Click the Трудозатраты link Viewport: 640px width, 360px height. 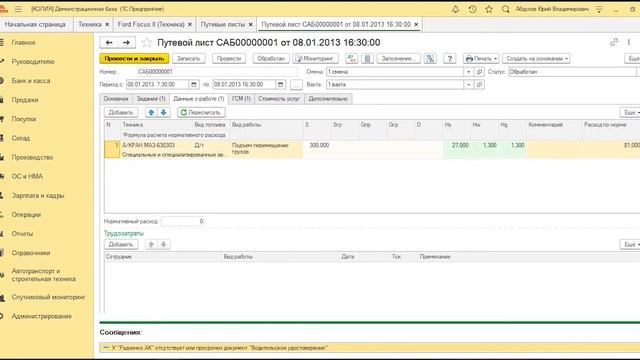[124, 233]
